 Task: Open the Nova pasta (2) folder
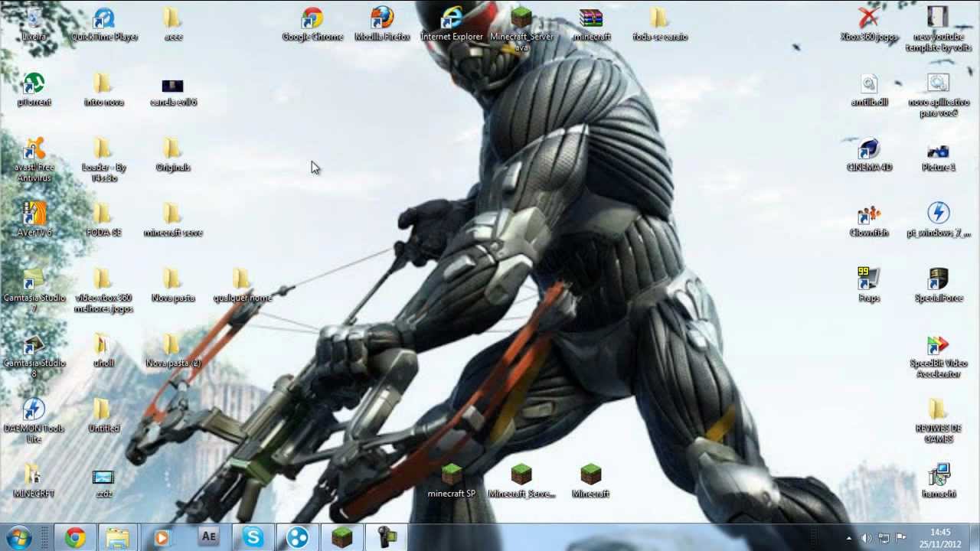[x=173, y=350]
